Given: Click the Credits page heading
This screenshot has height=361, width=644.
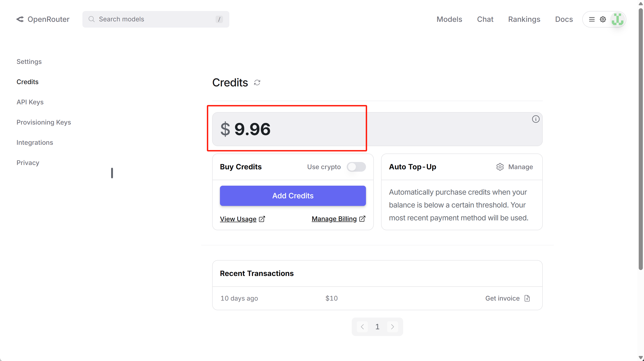Looking at the screenshot, I should pos(230,82).
